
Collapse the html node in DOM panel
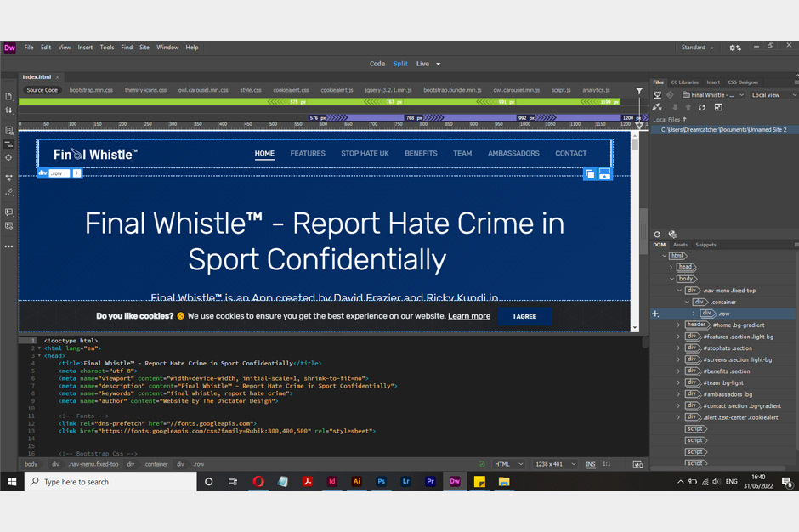click(665, 256)
